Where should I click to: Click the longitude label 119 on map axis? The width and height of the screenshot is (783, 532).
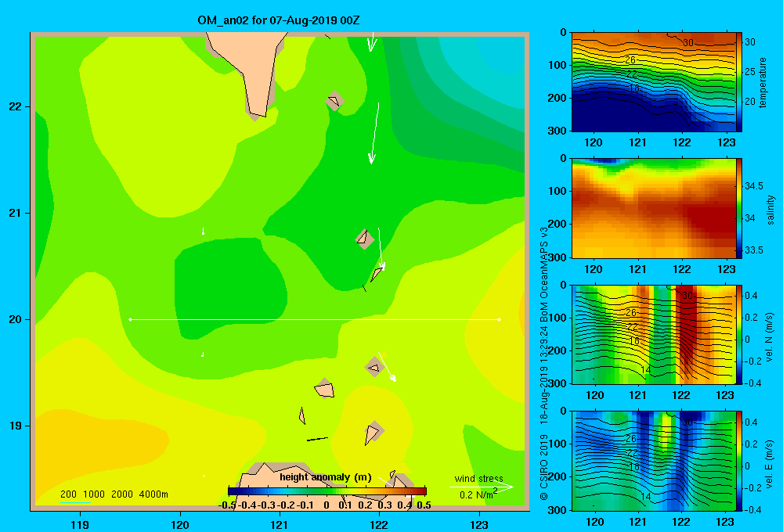click(81, 524)
